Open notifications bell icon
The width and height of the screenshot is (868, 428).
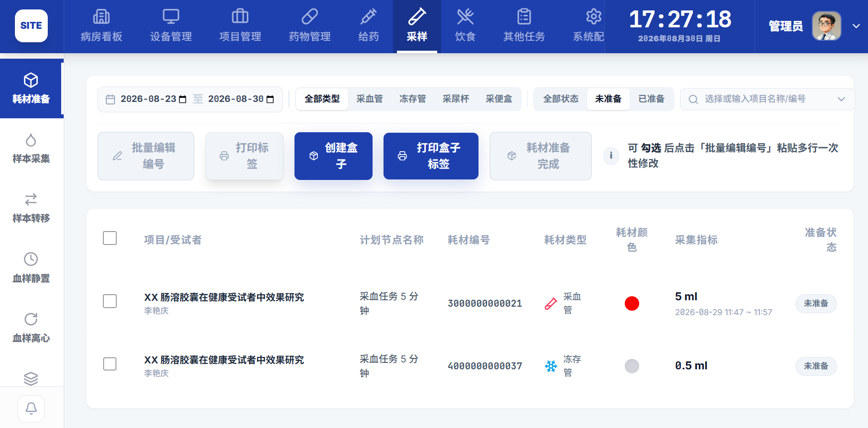tap(31, 409)
